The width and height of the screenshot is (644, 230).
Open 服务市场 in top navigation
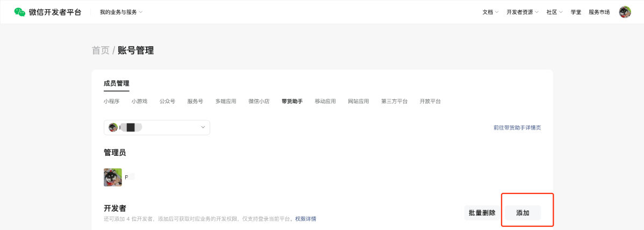point(599,12)
